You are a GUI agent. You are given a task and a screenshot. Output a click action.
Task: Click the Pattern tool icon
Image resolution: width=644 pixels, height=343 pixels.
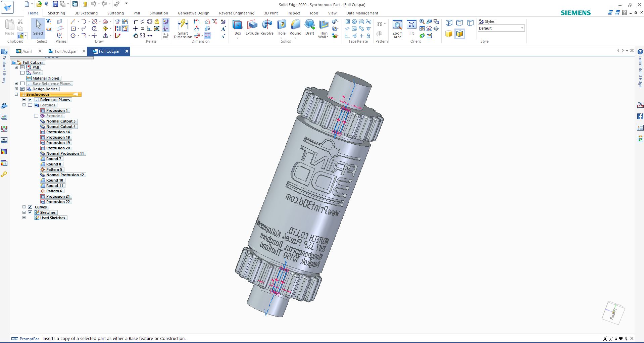[x=380, y=24]
